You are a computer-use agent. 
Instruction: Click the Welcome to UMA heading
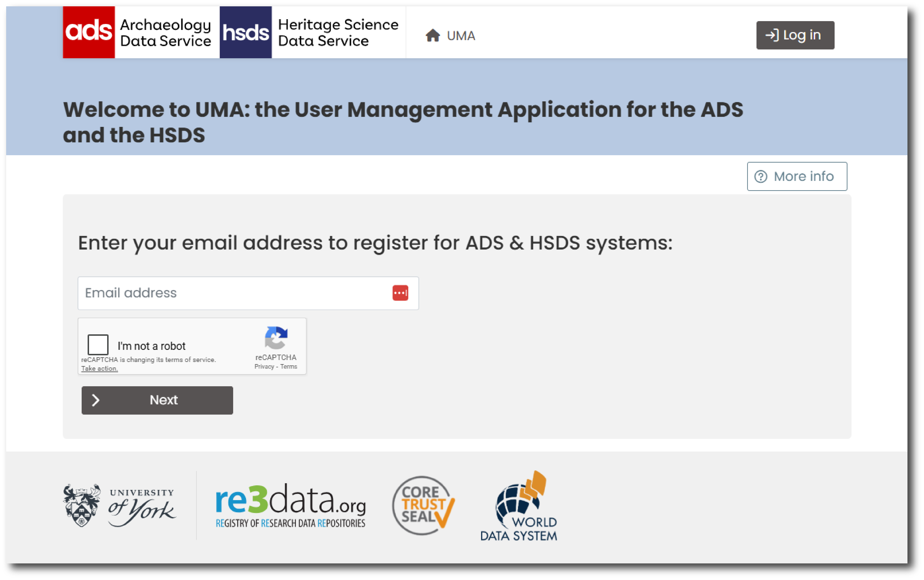pyautogui.click(x=403, y=122)
